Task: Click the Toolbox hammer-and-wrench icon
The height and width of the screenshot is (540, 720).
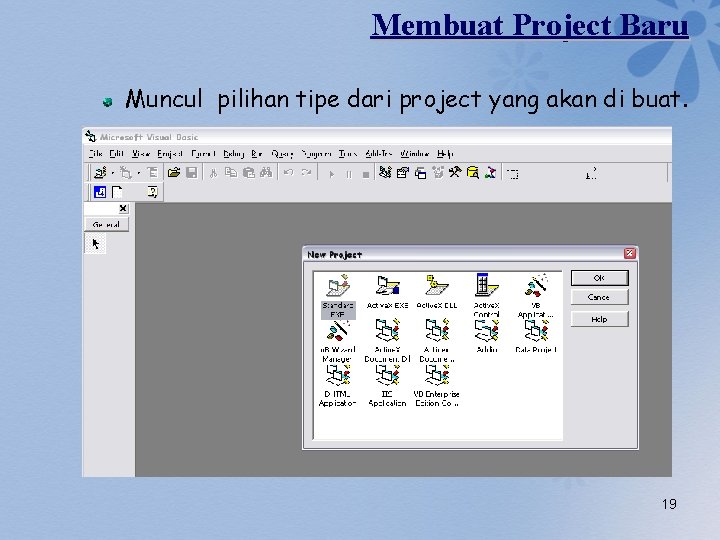Action: pyautogui.click(x=455, y=173)
